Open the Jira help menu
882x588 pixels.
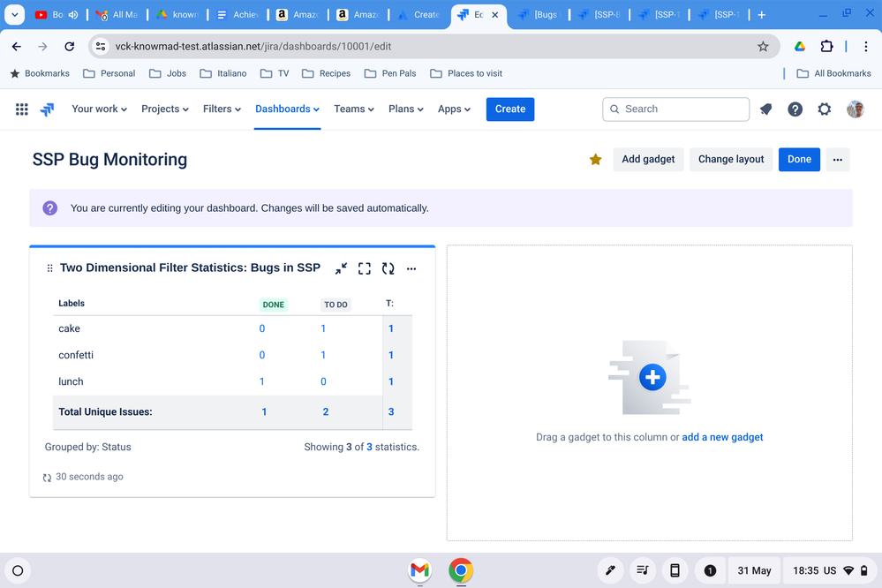pos(795,109)
